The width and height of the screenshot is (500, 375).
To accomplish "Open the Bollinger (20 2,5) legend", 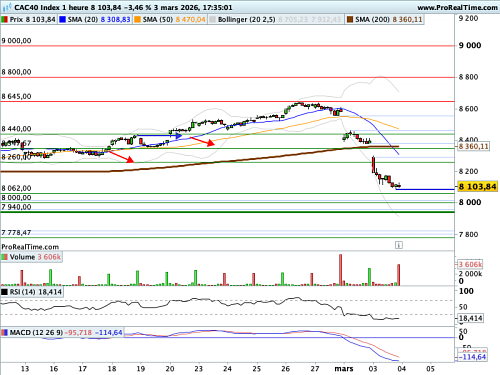I will 247,20.
